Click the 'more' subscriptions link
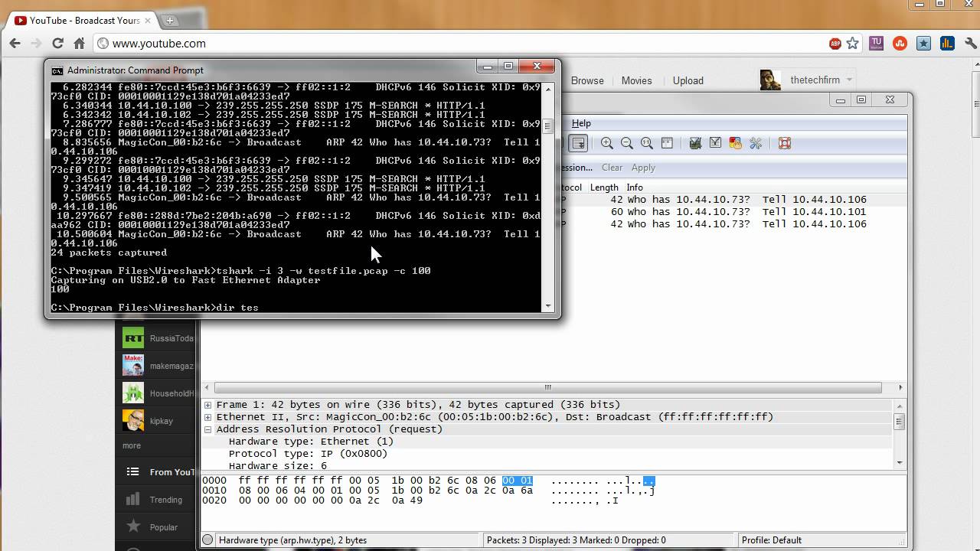 (132, 445)
